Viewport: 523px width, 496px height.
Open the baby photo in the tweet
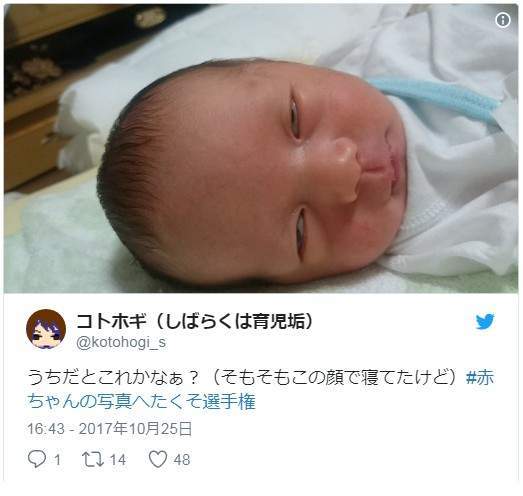pos(261,149)
